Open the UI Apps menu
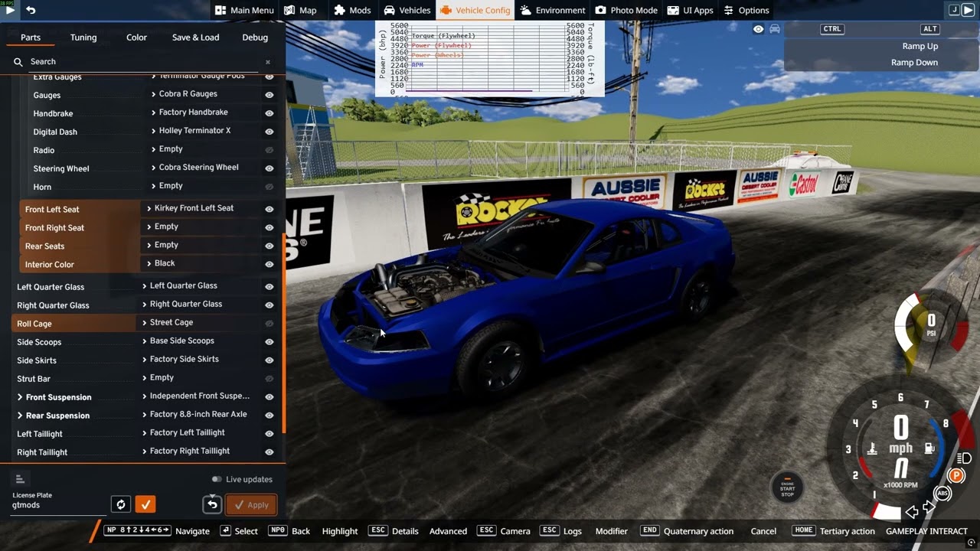 click(x=690, y=10)
